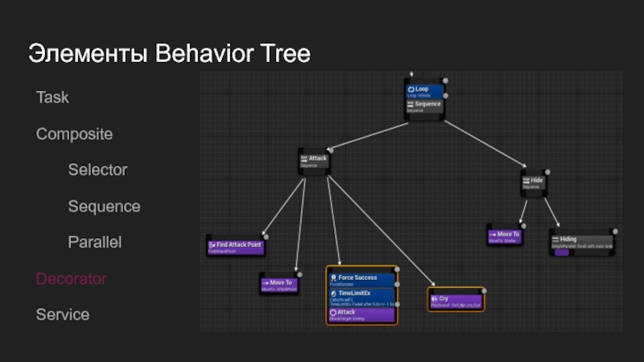Select the purple Attack task under TimeLimitEx
This screenshot has height=362, width=644.
point(361,315)
